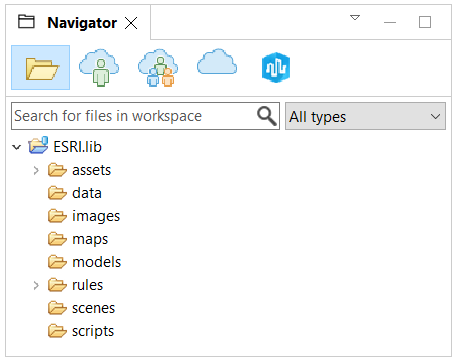Expand the assets folder
456x363 pixels.
tap(36, 170)
